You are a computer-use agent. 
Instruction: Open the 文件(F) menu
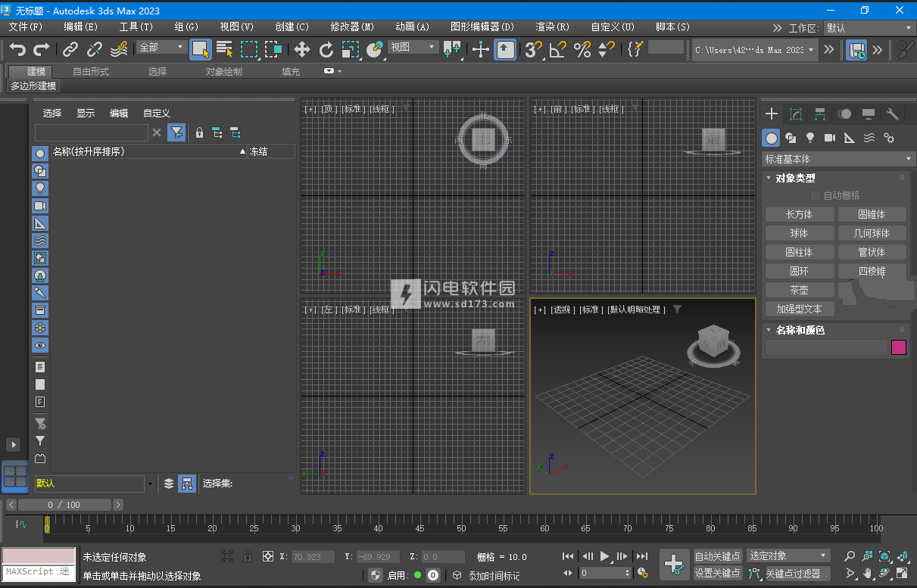(26, 26)
